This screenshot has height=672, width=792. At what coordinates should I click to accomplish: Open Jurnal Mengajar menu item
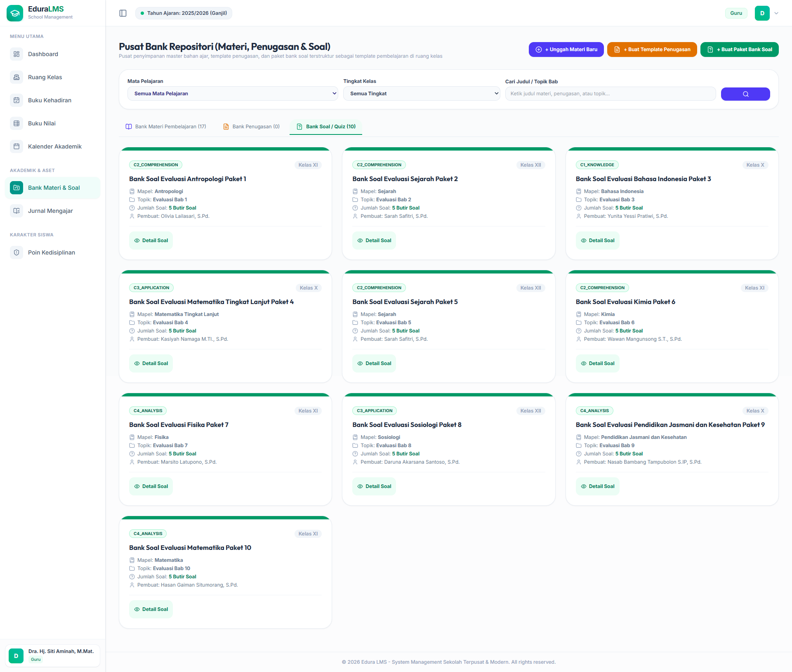[x=53, y=211]
